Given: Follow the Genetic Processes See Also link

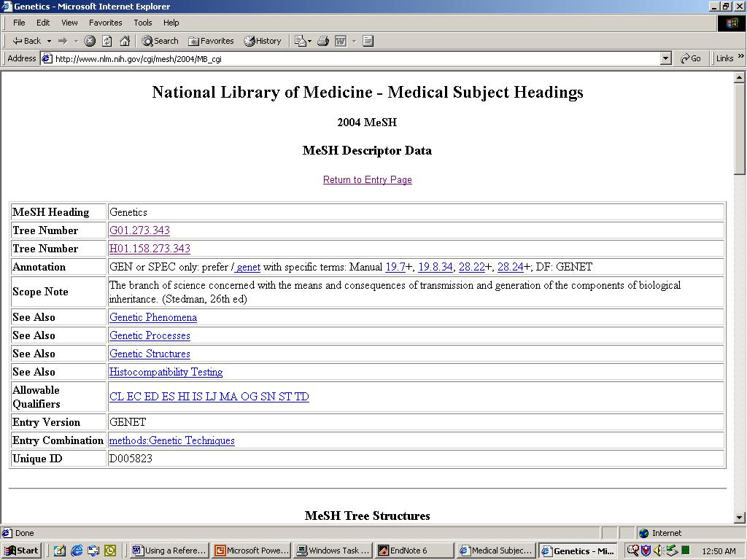Looking at the screenshot, I should 150,335.
